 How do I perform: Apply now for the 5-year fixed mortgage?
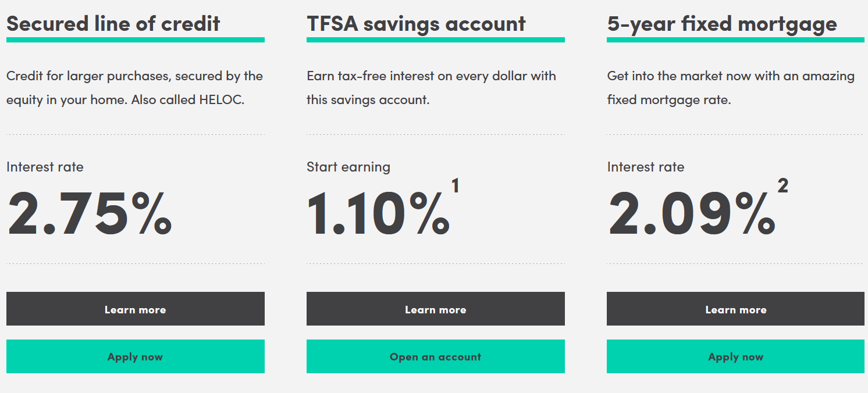pos(735,356)
